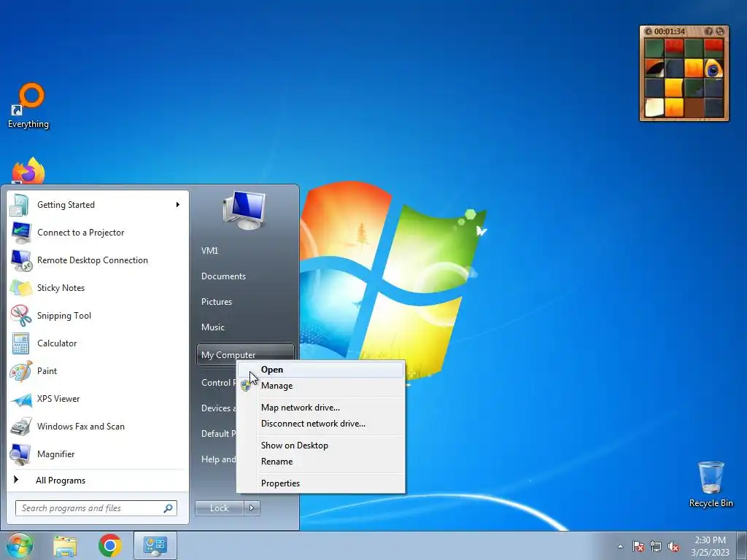Open Windows Fax and Scan icon
This screenshot has width=747, height=560.
(21, 426)
